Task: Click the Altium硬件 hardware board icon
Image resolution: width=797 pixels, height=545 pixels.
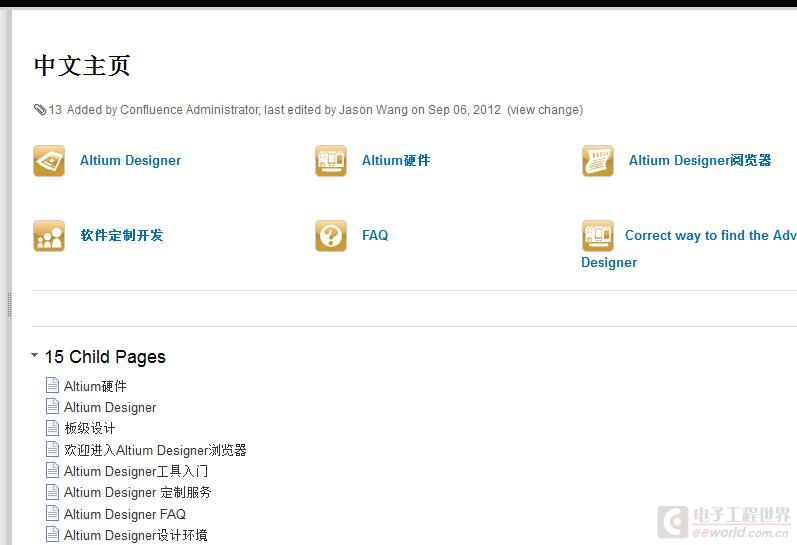Action: pos(331,161)
